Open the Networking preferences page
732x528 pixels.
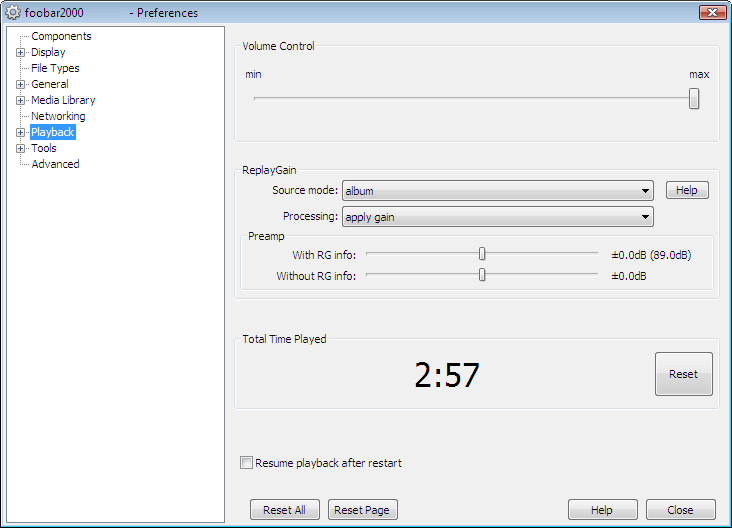coord(58,116)
